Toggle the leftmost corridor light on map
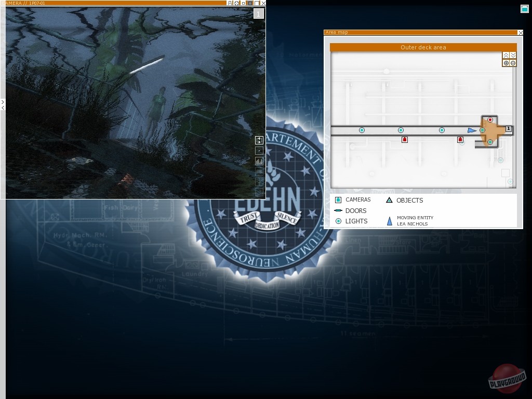Screen dimensions: 532x399 coord(362,130)
